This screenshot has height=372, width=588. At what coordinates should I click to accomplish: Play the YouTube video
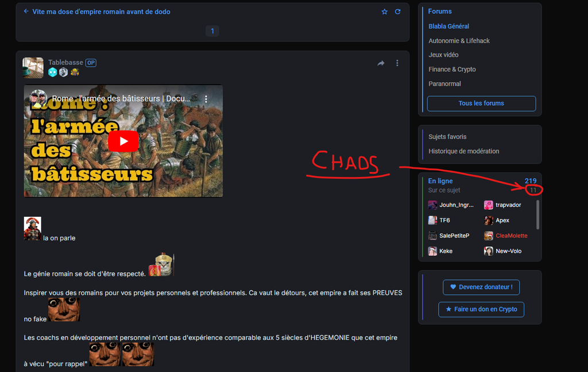coord(123,141)
